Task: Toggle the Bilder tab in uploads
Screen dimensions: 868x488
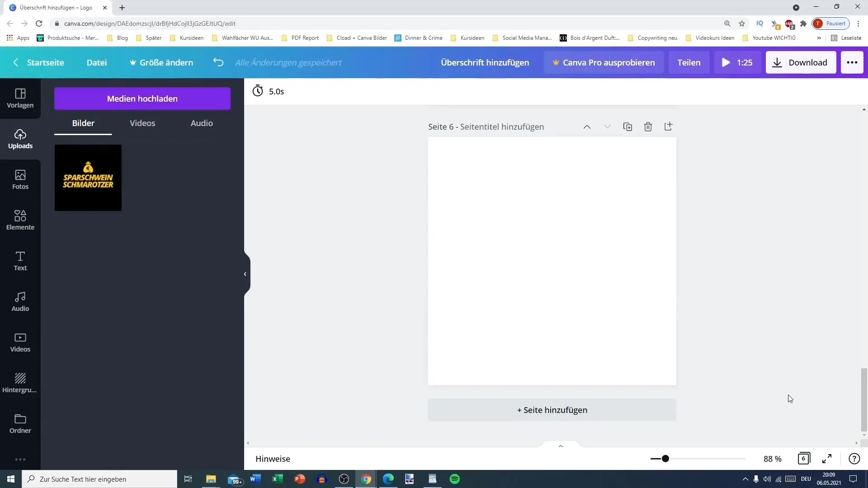Action: point(83,123)
